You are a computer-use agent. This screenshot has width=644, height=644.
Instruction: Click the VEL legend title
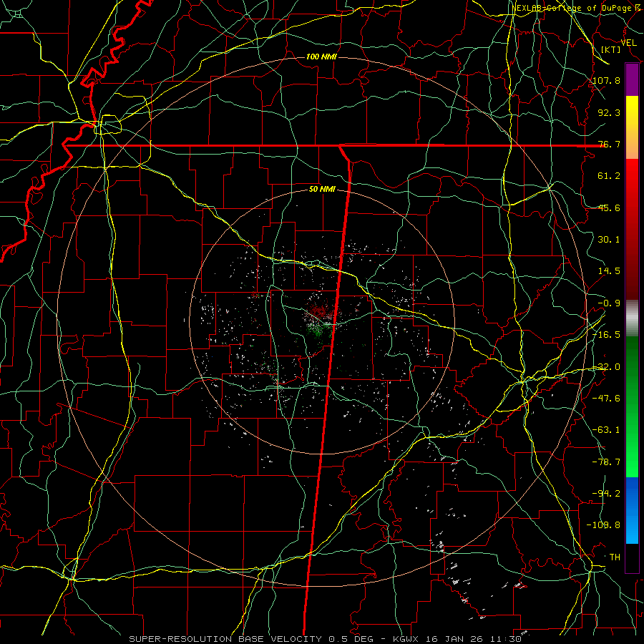(x=628, y=43)
